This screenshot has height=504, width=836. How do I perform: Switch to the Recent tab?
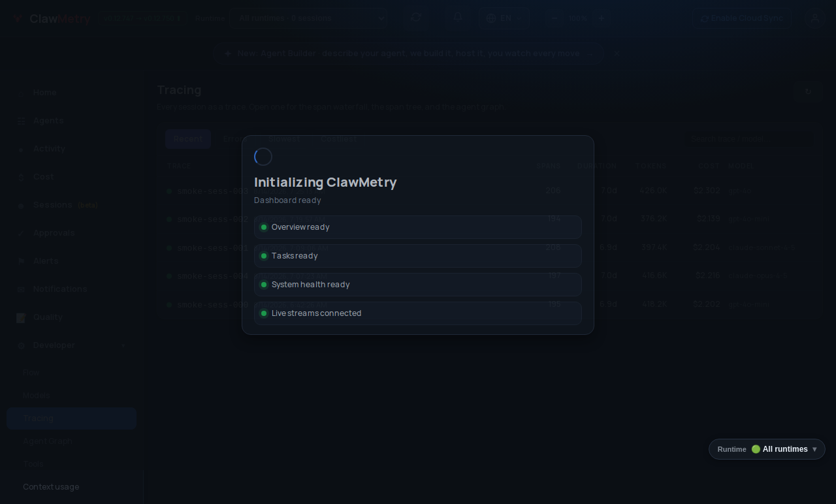(188, 139)
